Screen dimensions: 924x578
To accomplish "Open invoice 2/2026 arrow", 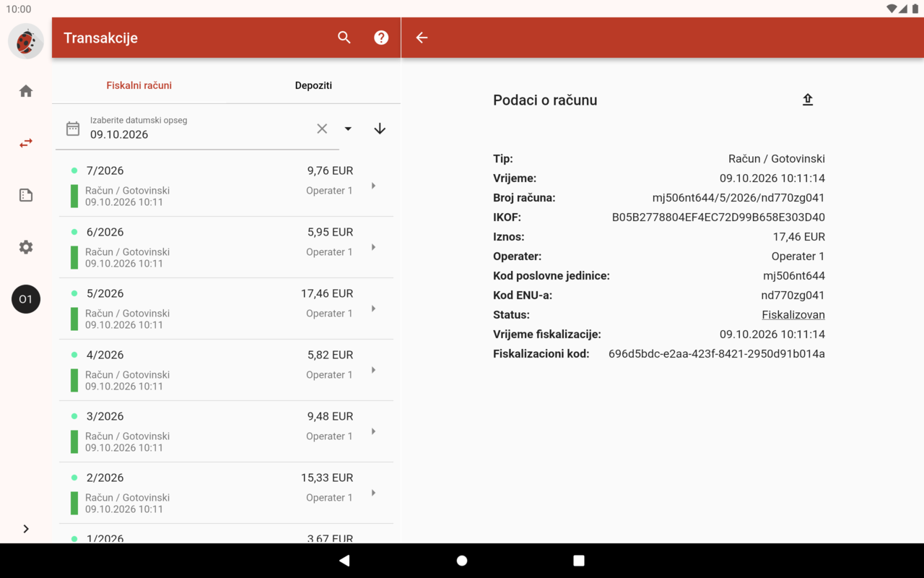I will point(373,493).
